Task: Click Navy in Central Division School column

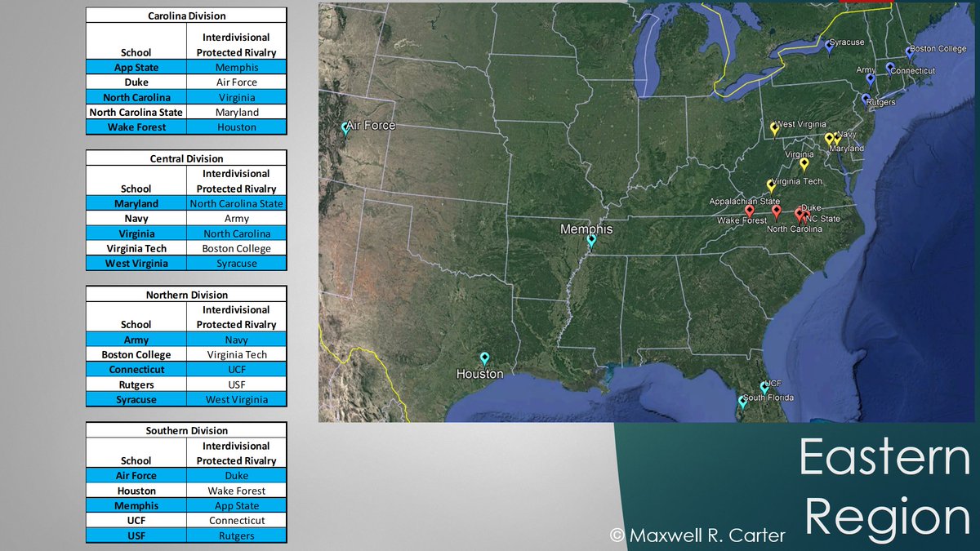Action: coord(136,219)
